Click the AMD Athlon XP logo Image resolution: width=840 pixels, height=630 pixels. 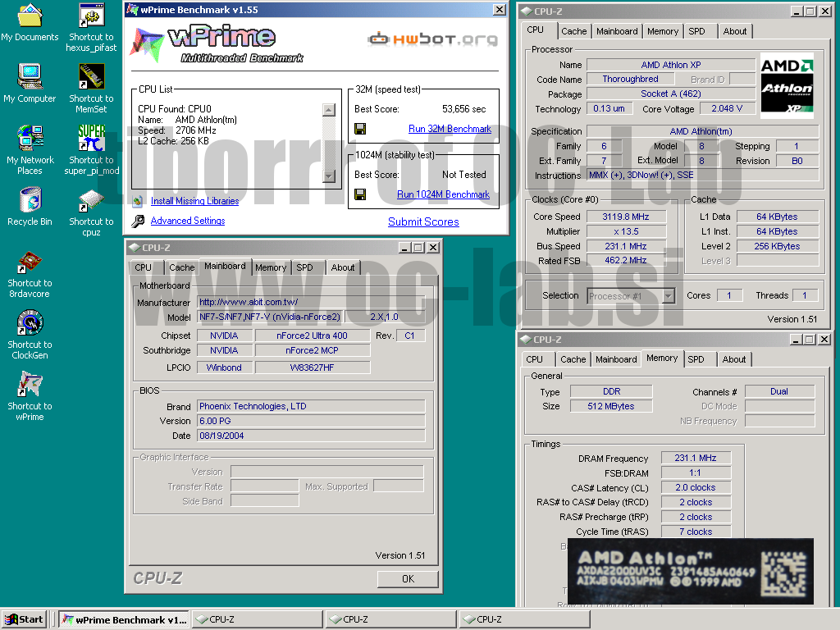pos(787,85)
